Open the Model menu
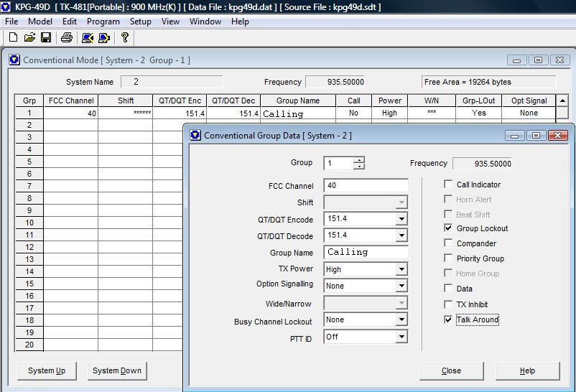The width and height of the screenshot is (576, 392). click(40, 22)
